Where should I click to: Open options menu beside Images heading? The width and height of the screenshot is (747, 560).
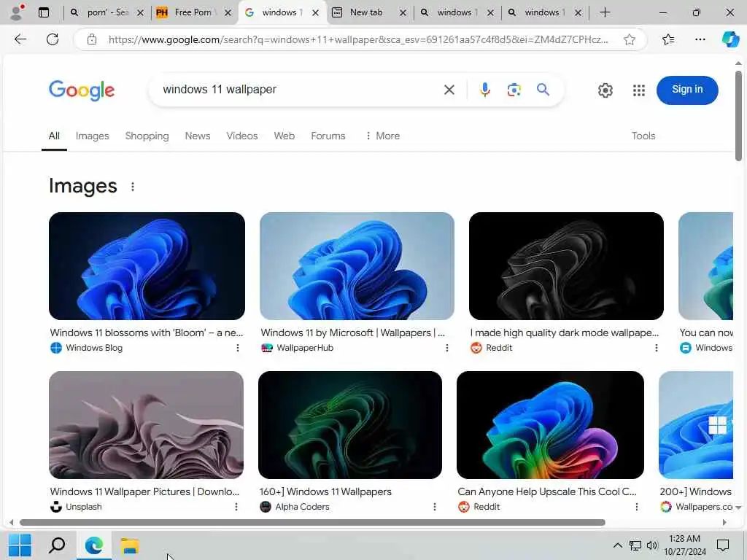tap(133, 187)
